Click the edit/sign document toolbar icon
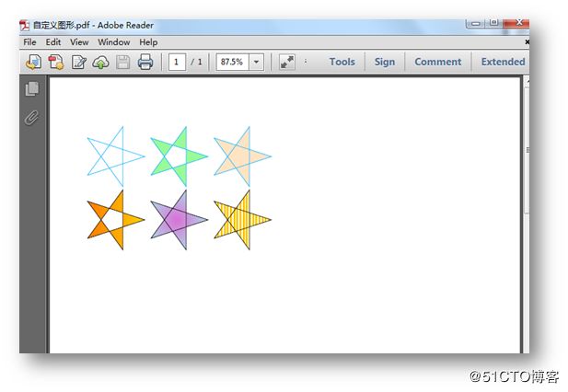568x392 pixels. pyautogui.click(x=79, y=63)
